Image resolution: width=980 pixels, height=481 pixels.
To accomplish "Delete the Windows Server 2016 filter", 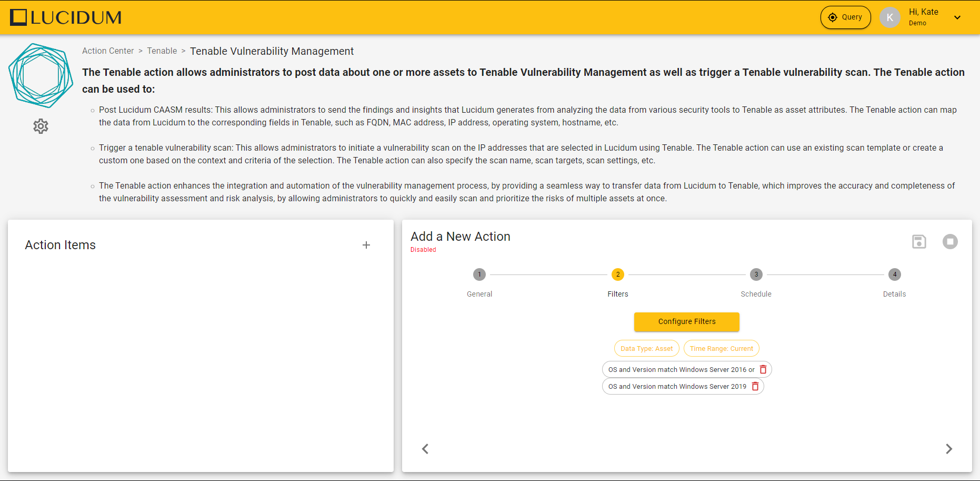I will (763, 370).
